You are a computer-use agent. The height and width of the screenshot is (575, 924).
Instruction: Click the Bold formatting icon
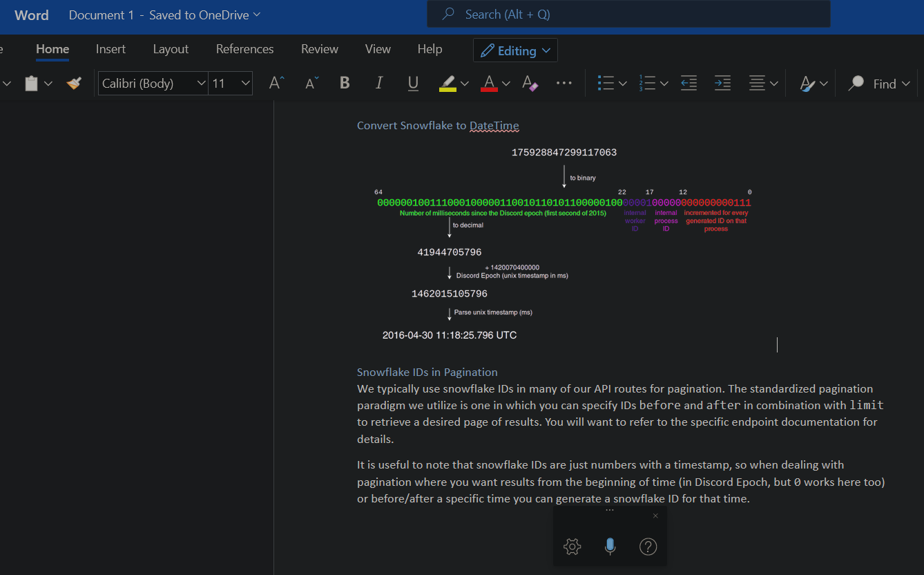pyautogui.click(x=345, y=83)
